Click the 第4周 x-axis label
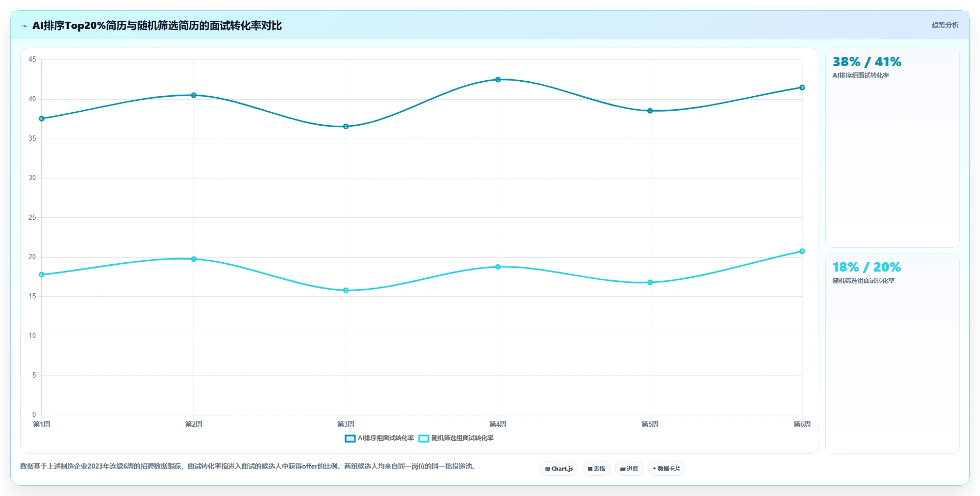 498,425
